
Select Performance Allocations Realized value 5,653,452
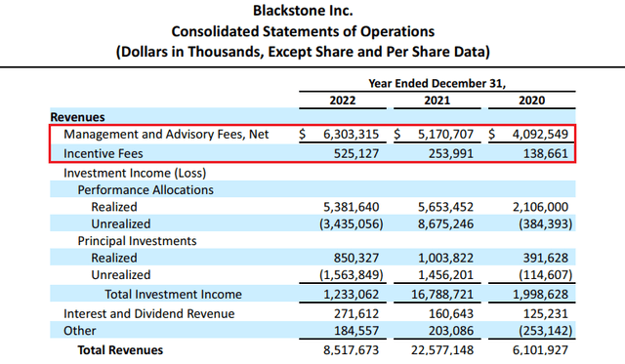pyautogui.click(x=445, y=207)
